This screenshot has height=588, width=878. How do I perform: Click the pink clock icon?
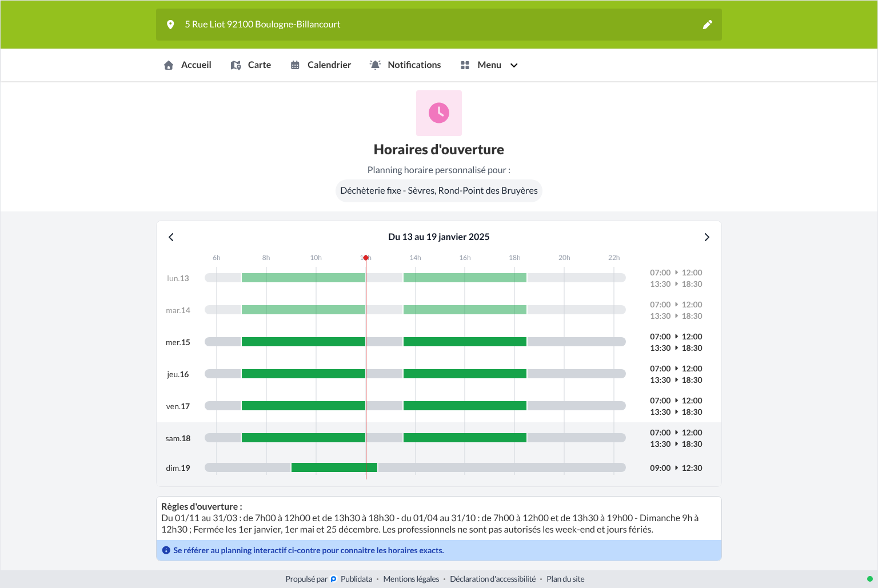tap(439, 113)
